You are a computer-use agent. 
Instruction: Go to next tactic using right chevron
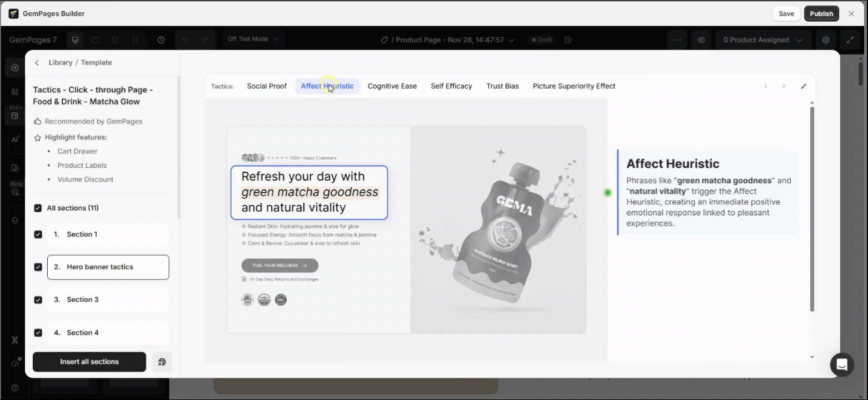coord(784,86)
